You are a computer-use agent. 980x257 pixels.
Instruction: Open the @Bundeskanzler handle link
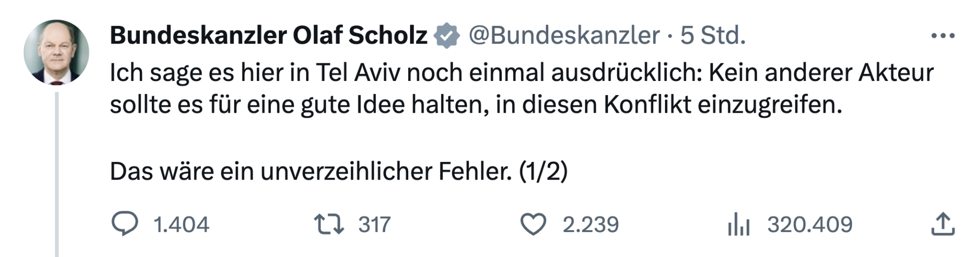(564, 35)
